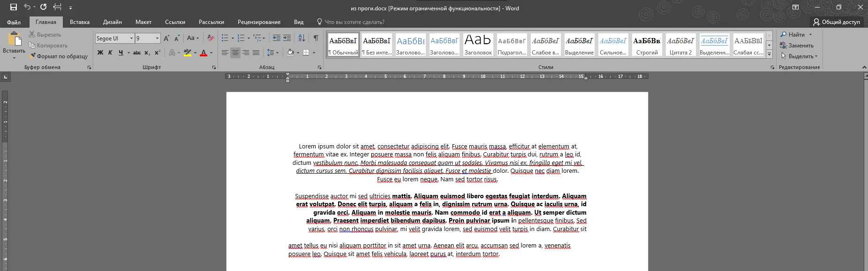Image resolution: width=868 pixels, height=271 pixels.
Task: Click the Paste (Вставить) clipboard icon
Action: pyautogui.click(x=14, y=39)
